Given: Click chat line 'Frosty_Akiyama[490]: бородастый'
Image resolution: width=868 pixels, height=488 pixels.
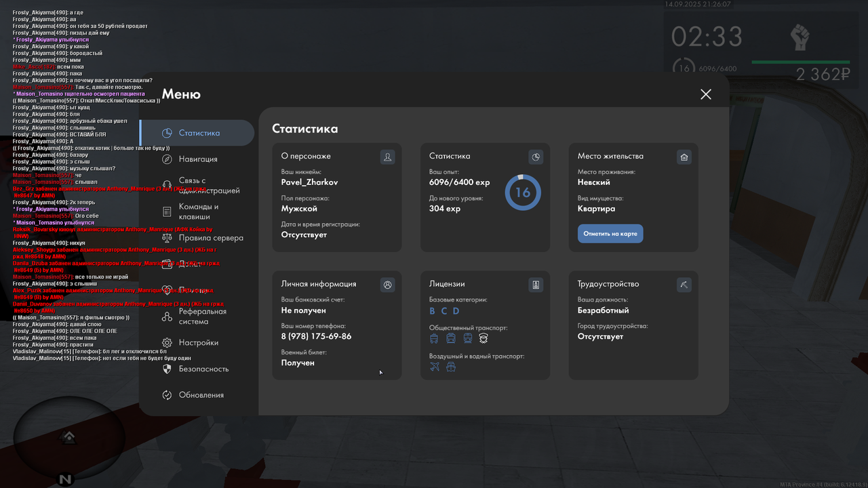Looking at the screenshot, I should (58, 53).
